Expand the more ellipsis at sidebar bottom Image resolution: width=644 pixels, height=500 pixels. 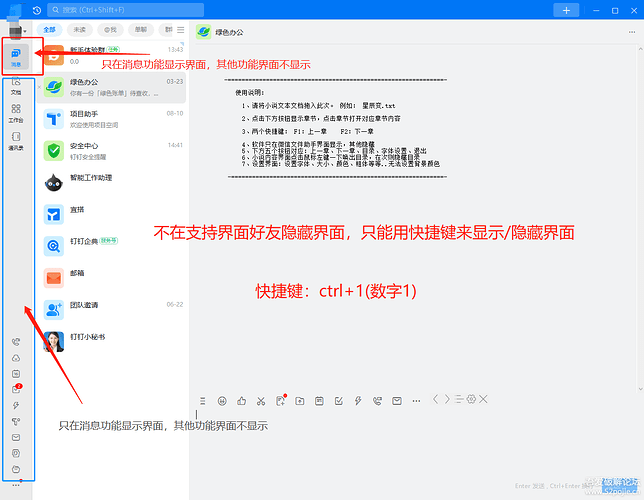coord(16,485)
